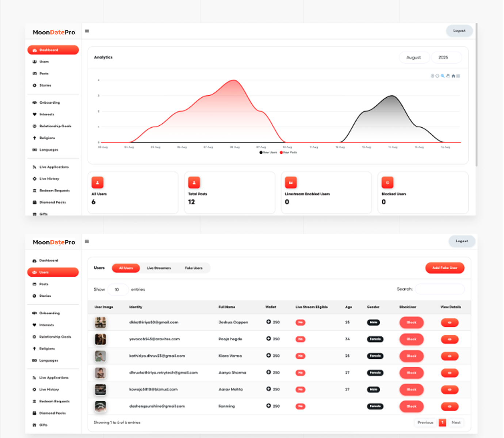
Task: Click the eye icon for Pooja hegde
Action: point(450,339)
